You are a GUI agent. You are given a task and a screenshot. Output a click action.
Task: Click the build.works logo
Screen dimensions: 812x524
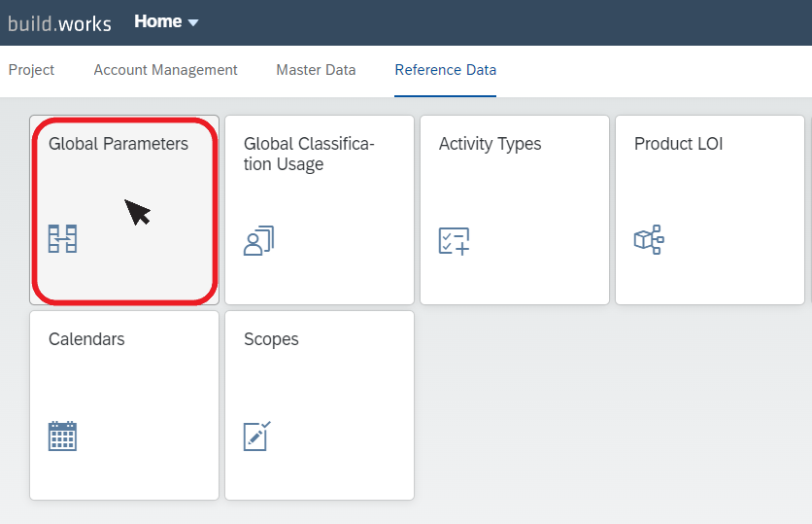[59, 24]
